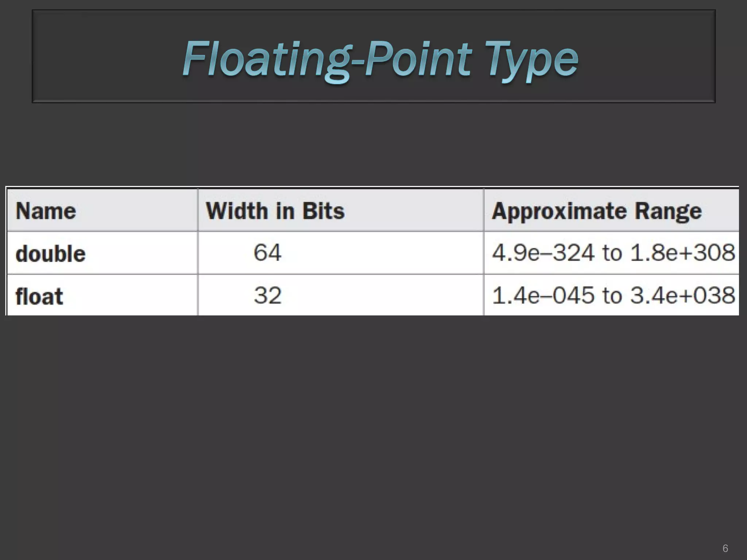Click the word "Range" in the table header
Viewport: 747px width, 560px height.
(668, 211)
